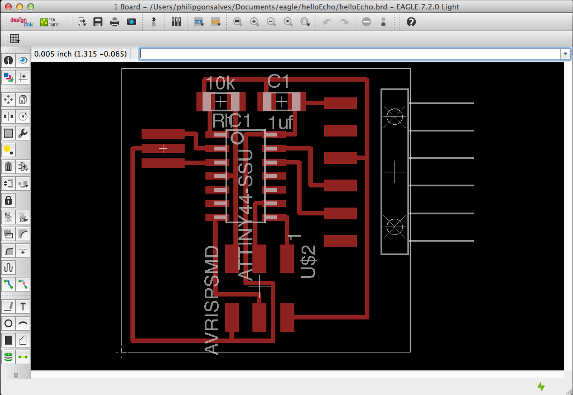Zoom out of the board
Image resolution: width=573 pixels, height=395 pixels.
271,22
